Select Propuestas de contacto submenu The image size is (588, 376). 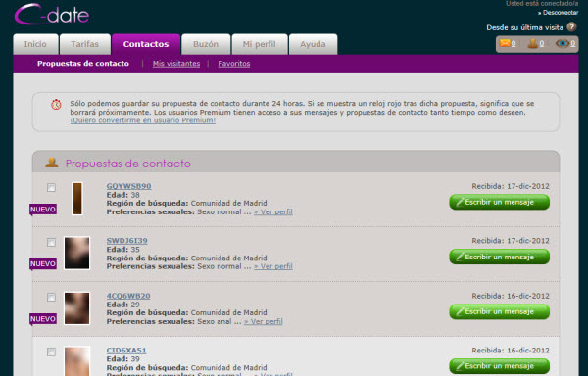83,64
